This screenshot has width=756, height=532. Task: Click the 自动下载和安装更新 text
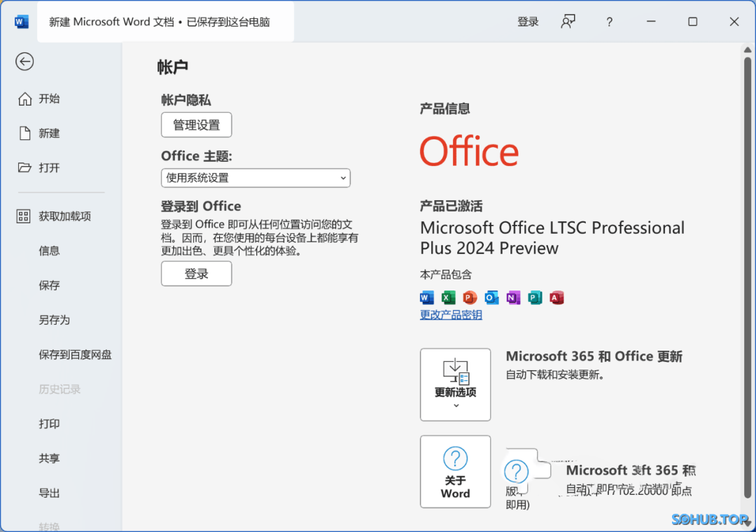(x=555, y=374)
